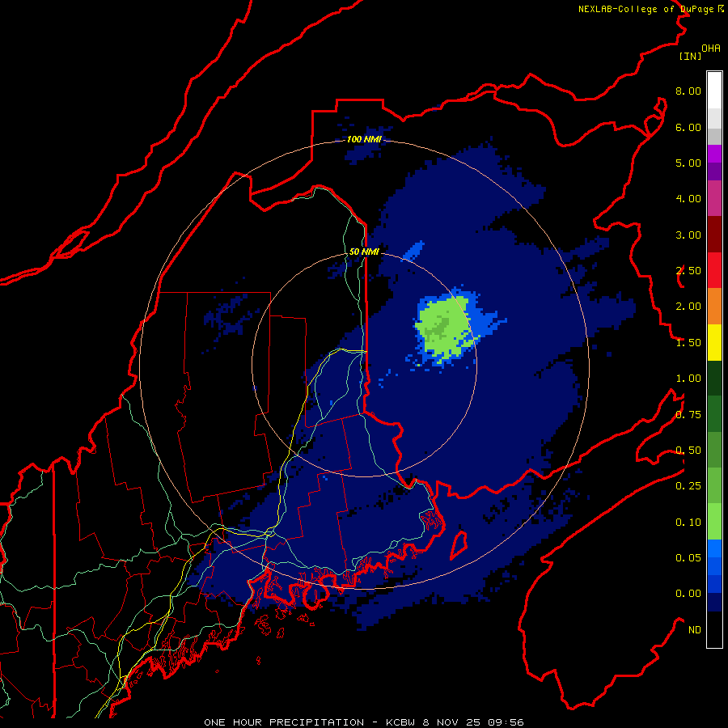728x728 pixels.
Task: Click the 0.25 legend value
Action: 688,486
